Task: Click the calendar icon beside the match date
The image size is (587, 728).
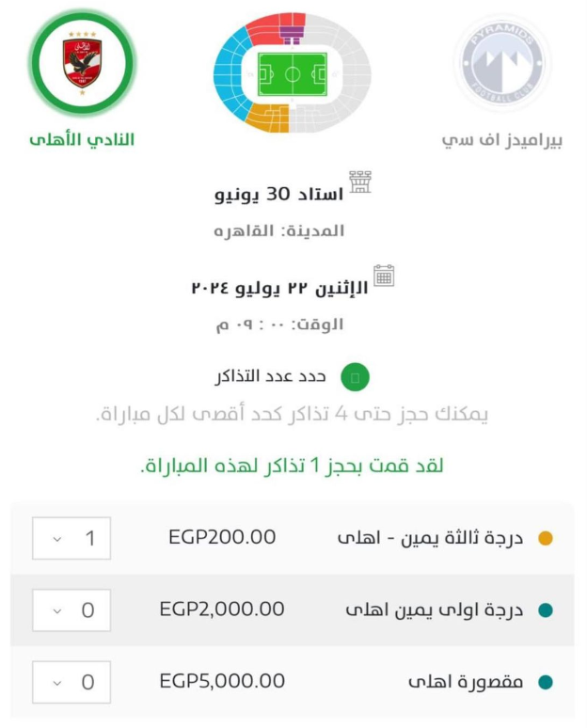Action: coord(383,275)
